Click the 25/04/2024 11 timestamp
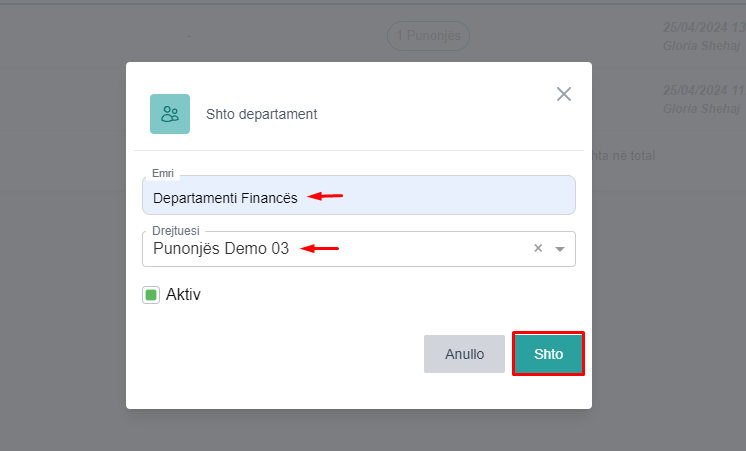Image resolution: width=746 pixels, height=451 pixels. (x=703, y=90)
